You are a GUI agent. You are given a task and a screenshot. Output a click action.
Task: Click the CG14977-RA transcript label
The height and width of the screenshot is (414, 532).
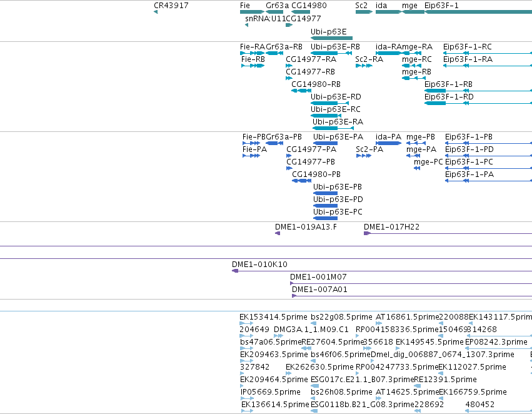click(x=311, y=59)
